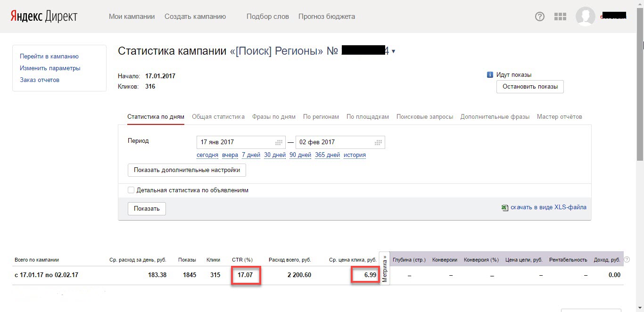
Task: Select the 30 дней period link
Action: coord(275,155)
